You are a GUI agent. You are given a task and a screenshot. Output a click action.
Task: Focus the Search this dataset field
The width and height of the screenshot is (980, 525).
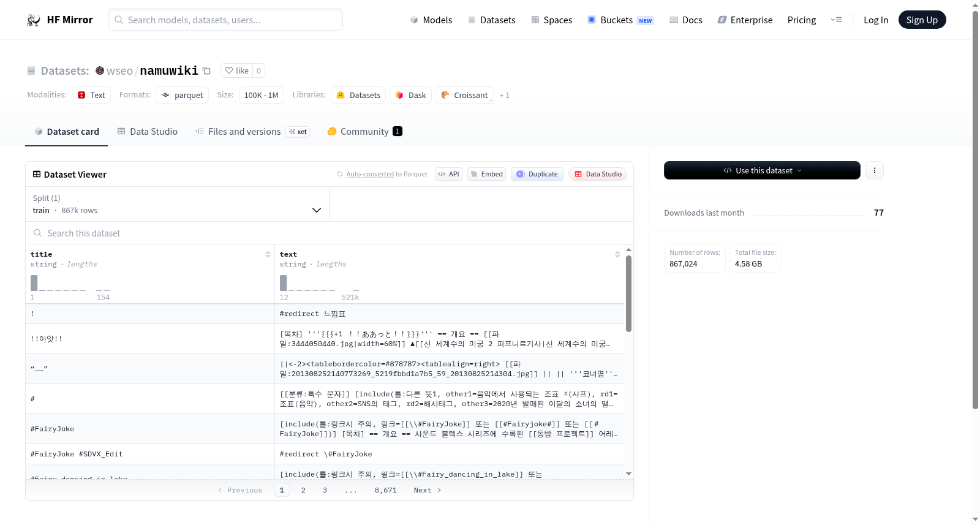(330, 233)
